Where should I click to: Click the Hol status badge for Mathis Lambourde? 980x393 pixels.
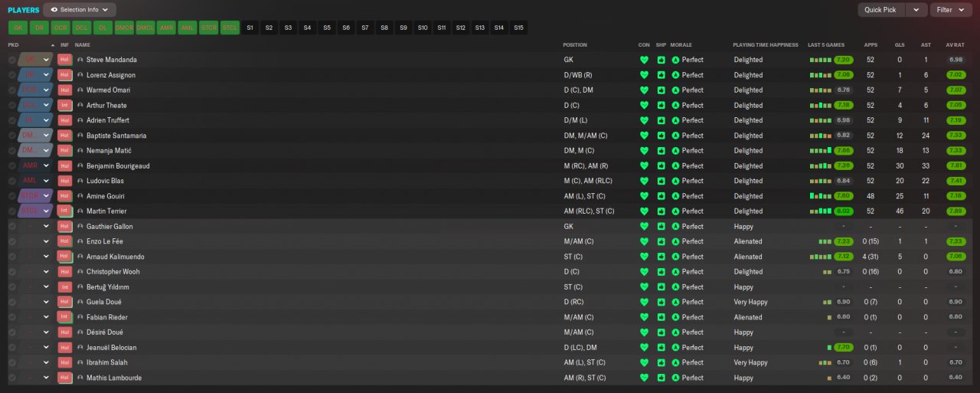pyautogui.click(x=64, y=378)
